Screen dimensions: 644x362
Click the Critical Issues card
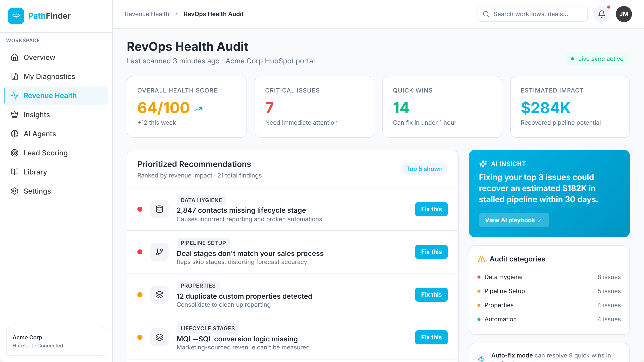click(314, 107)
